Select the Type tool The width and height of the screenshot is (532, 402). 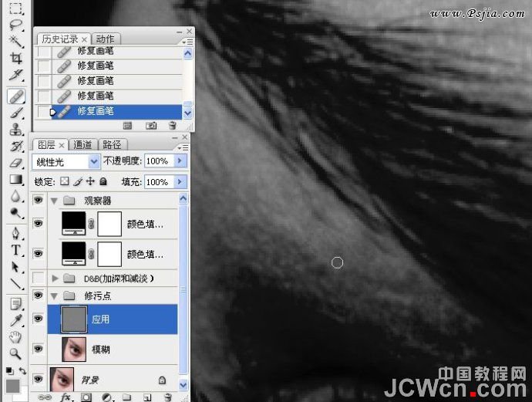16,250
